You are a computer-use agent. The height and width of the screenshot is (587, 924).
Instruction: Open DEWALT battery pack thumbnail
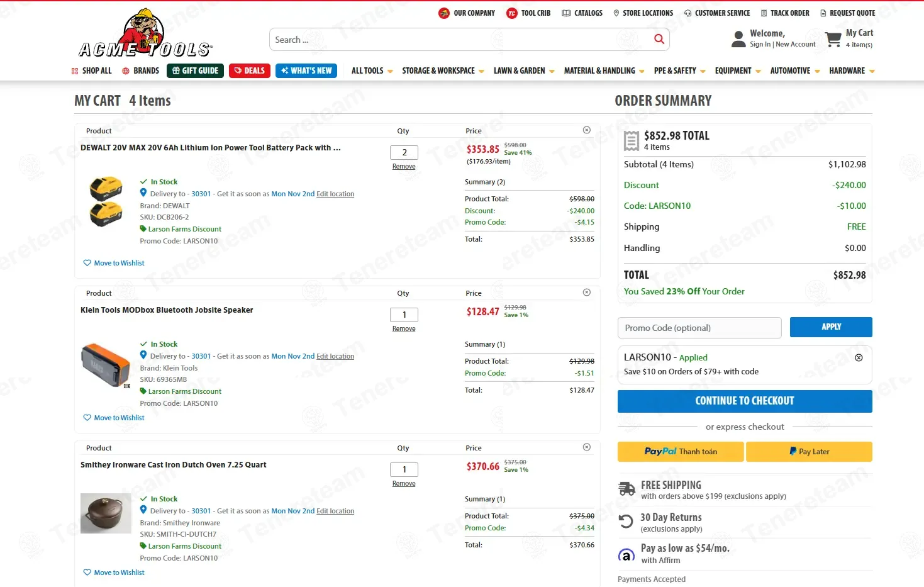coord(106,201)
